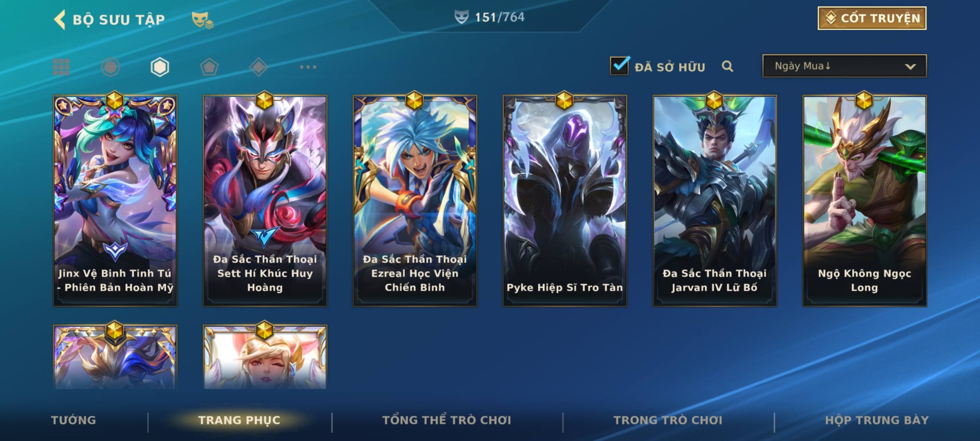
Task: Open the Ngày Mua sort dropdown
Action: click(x=844, y=66)
